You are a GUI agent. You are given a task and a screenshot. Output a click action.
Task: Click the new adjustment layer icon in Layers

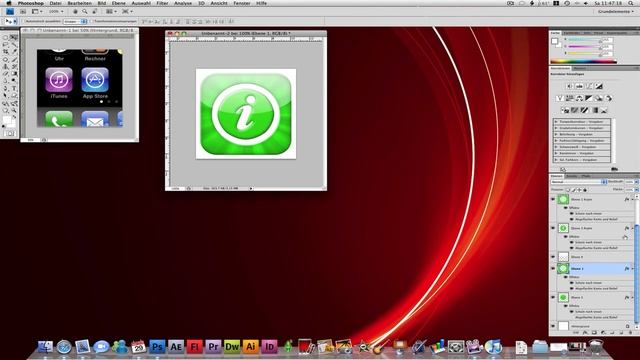pos(603,333)
